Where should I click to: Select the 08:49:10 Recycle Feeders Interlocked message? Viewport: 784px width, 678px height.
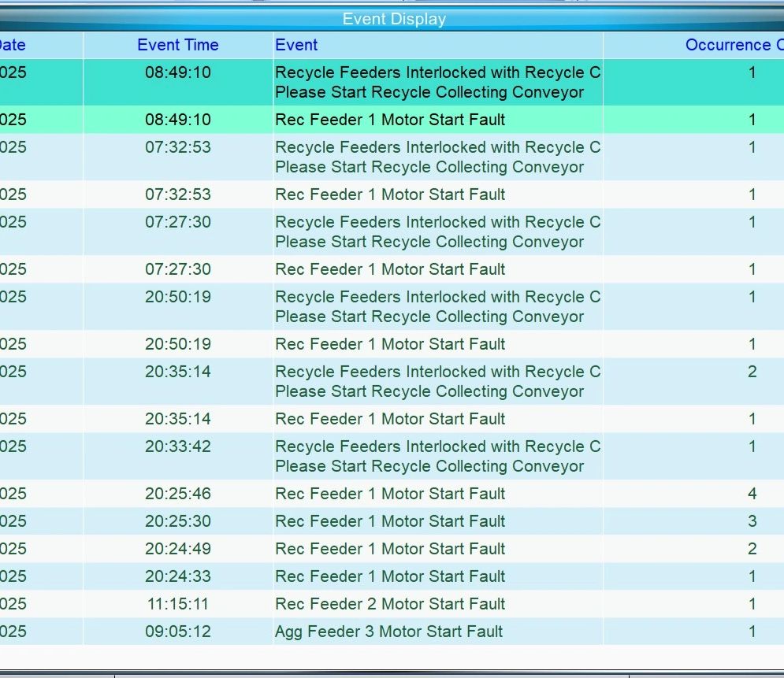[x=437, y=82]
